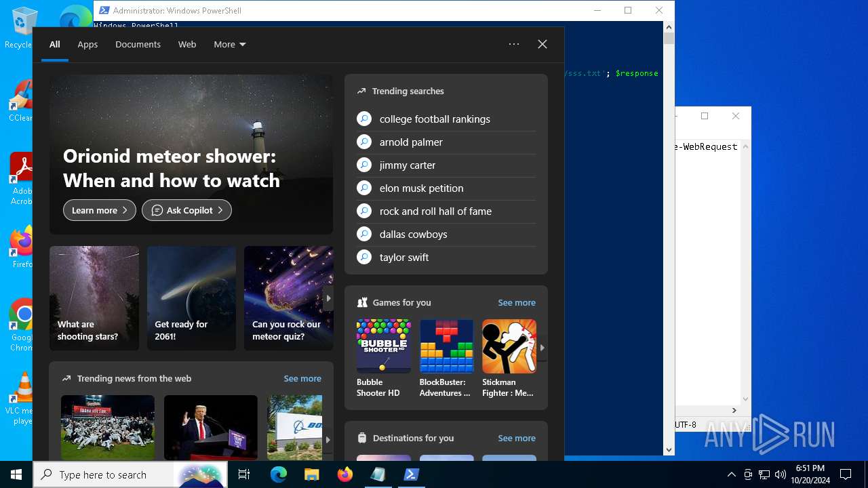Open the Recycle Bin desktop icon
Image resolution: width=868 pixels, height=488 pixels.
(20, 28)
